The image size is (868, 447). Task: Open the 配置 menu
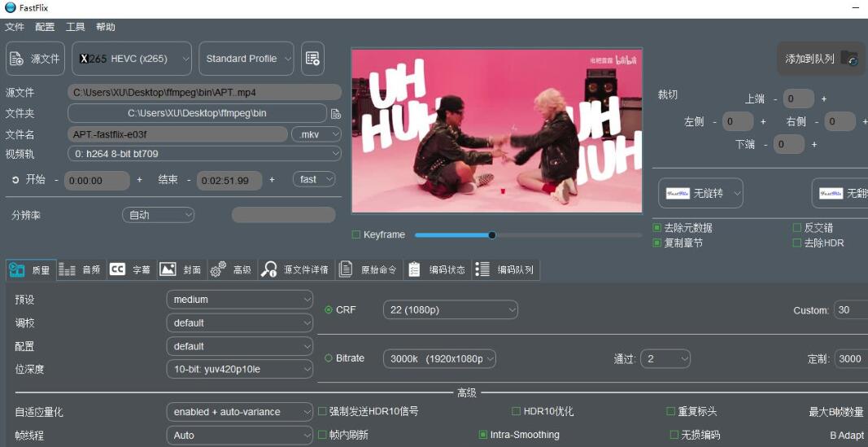pos(45,27)
